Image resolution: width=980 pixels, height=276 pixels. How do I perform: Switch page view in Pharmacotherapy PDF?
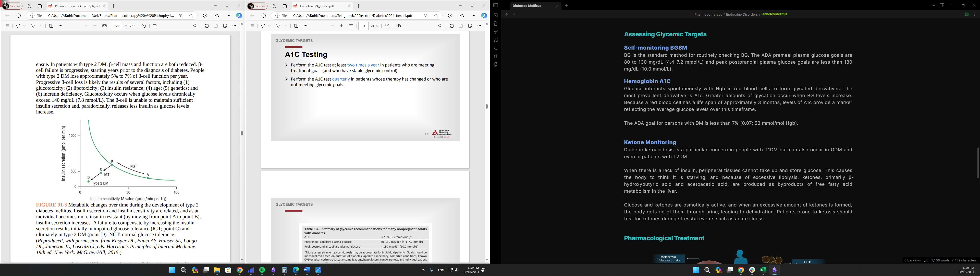(x=155, y=26)
